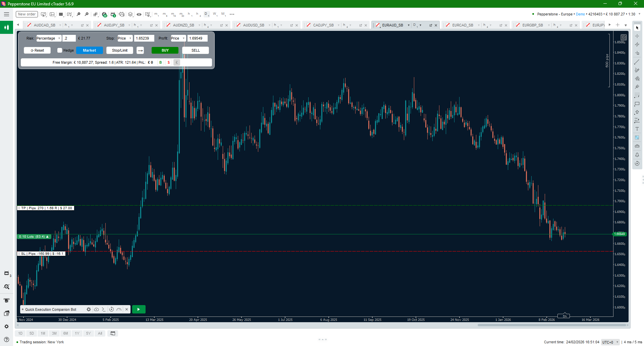Click the New order button
This screenshot has width=644, height=346.
(26, 14)
